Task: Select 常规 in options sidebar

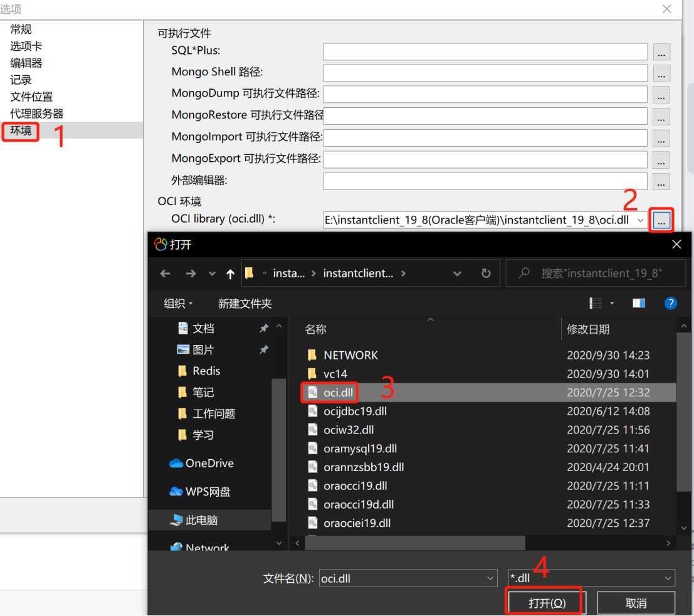Action: pyautogui.click(x=21, y=29)
